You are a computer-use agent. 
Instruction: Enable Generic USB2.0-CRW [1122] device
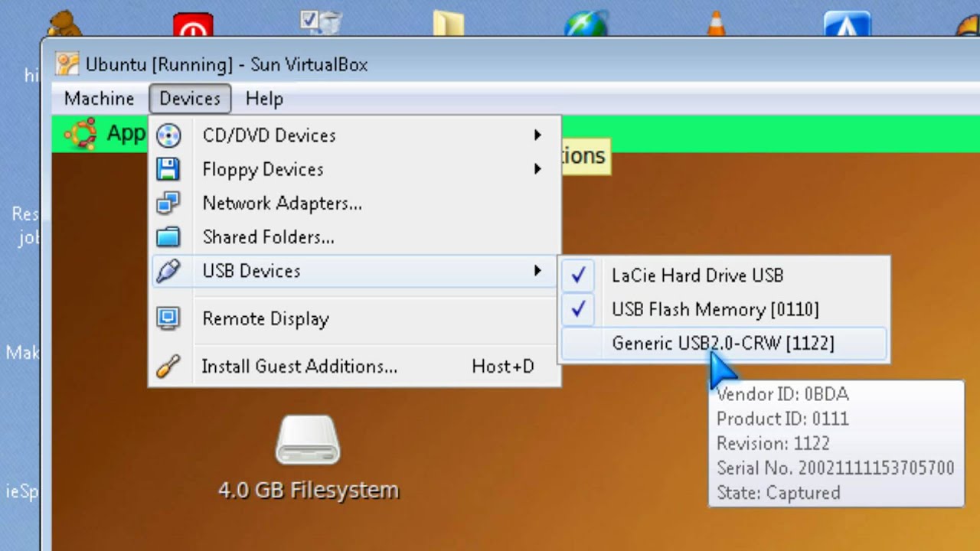click(x=724, y=344)
